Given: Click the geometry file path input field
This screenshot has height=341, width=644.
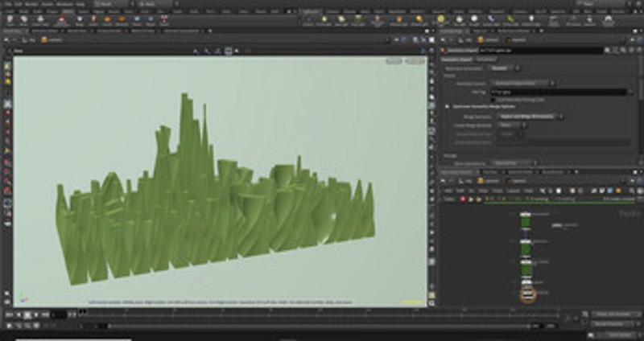Looking at the screenshot, I should 559,92.
